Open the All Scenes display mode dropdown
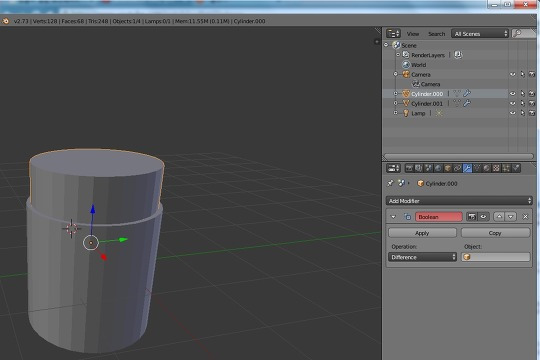 pyautogui.click(x=480, y=33)
